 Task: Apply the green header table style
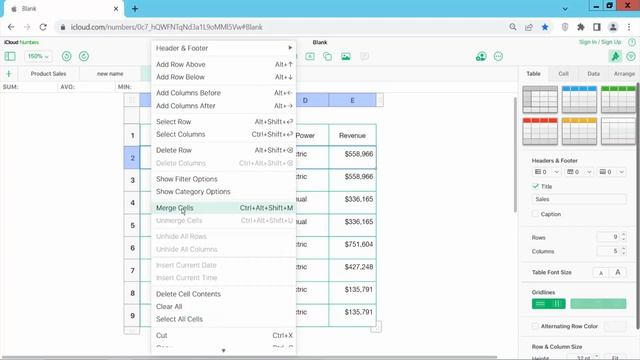618,99
